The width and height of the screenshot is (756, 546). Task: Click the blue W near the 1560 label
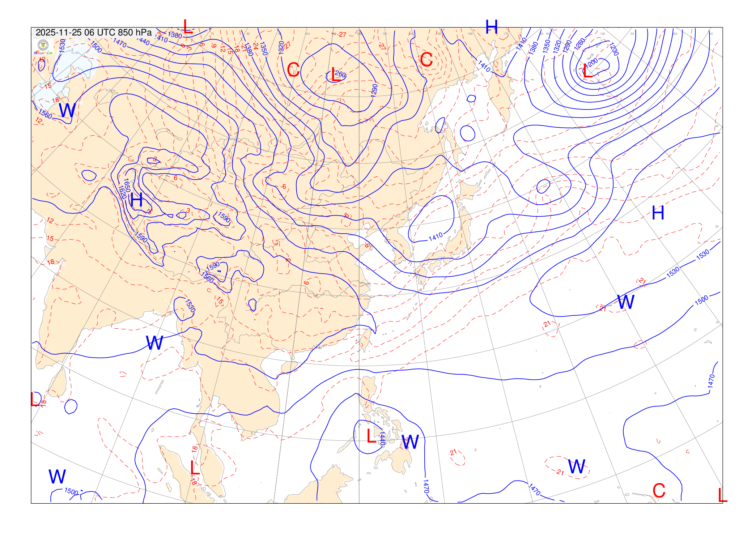tap(67, 110)
